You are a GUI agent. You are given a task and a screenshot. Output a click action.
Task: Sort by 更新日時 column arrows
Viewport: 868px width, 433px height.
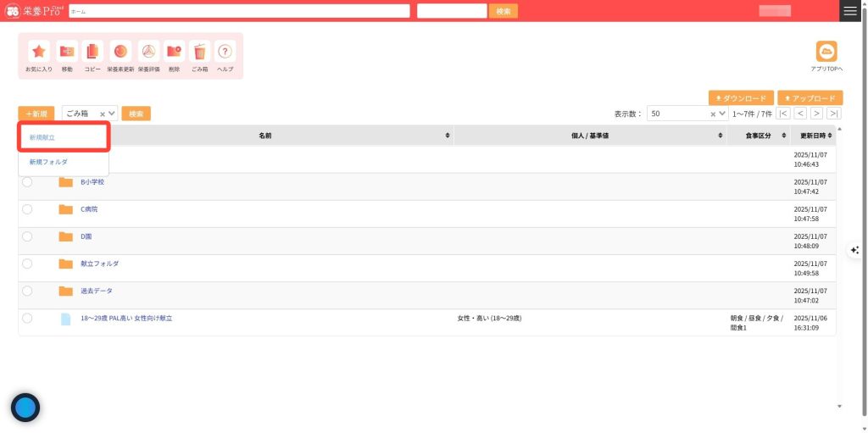pyautogui.click(x=831, y=136)
